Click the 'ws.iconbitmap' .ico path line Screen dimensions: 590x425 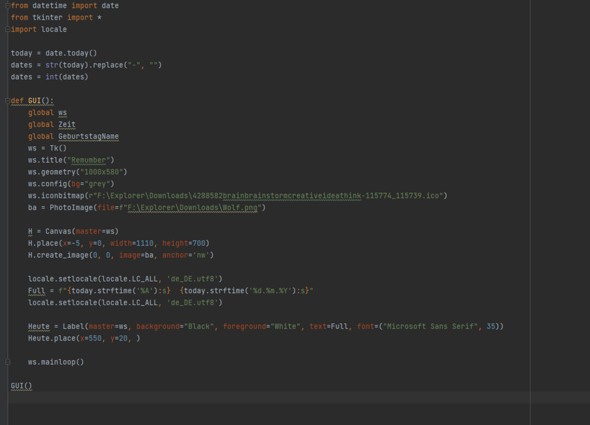point(237,196)
